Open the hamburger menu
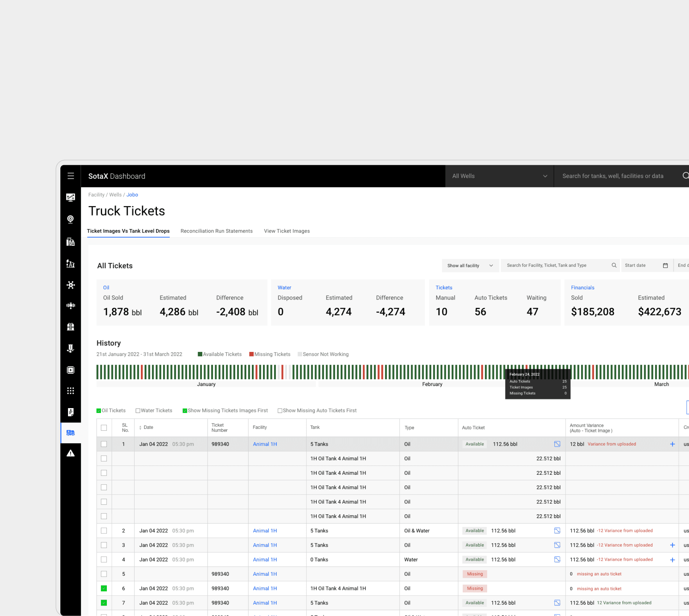This screenshot has height=616, width=689. (x=71, y=176)
